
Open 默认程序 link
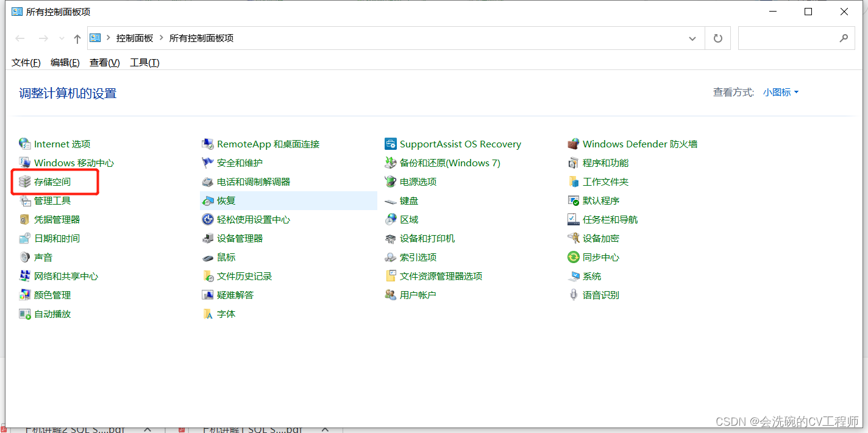click(600, 200)
